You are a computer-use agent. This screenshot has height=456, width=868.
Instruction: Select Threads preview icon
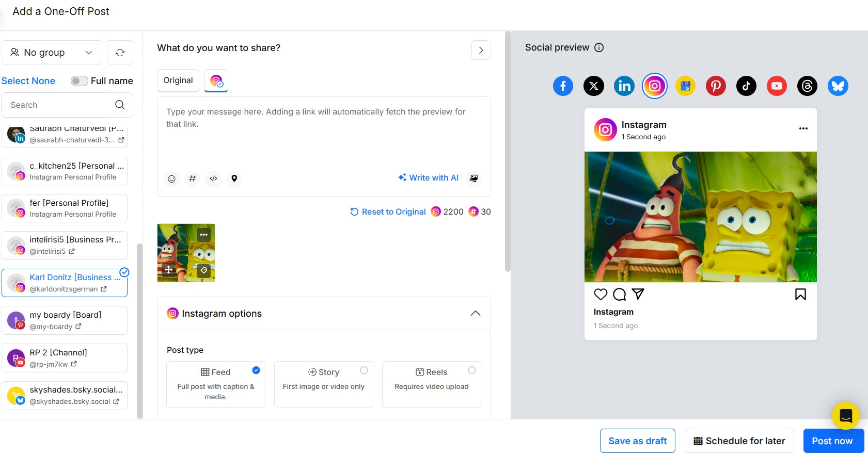pos(807,86)
